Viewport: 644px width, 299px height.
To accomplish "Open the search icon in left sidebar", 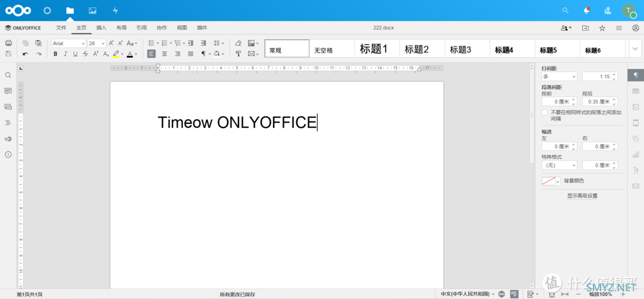I will tap(8, 75).
